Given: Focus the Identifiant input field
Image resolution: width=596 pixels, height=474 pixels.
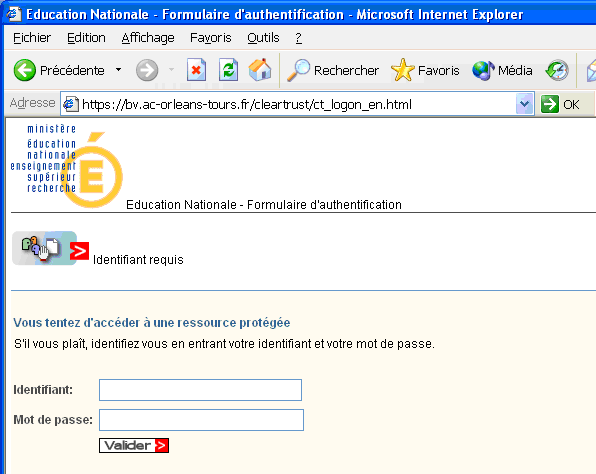Looking at the screenshot, I should [x=200, y=390].
